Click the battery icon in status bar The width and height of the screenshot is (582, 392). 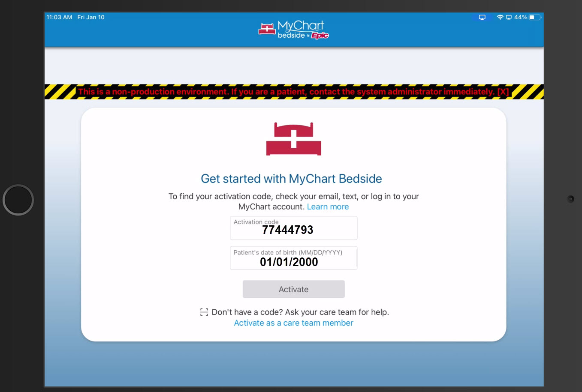(535, 17)
